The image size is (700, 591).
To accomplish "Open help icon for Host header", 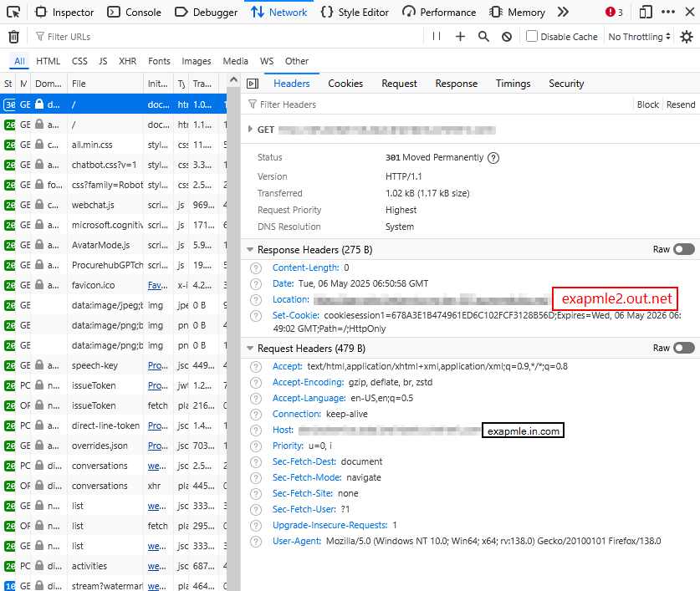I will (256, 431).
